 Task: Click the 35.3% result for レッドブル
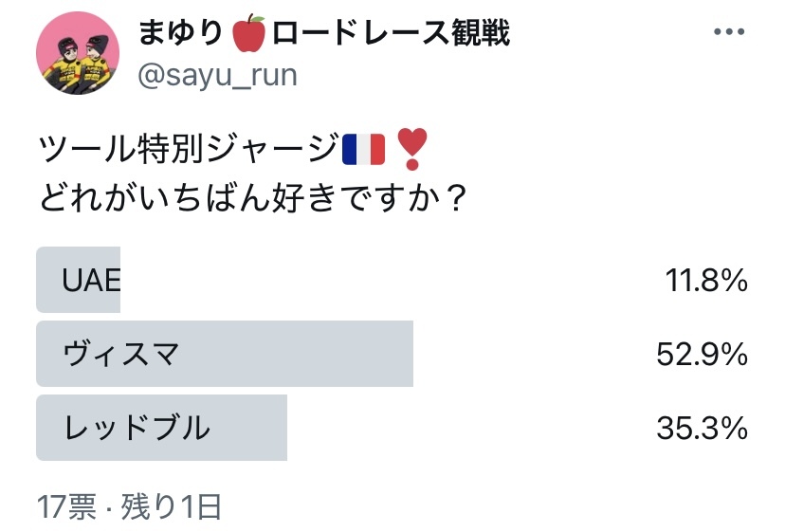pyautogui.click(x=702, y=429)
